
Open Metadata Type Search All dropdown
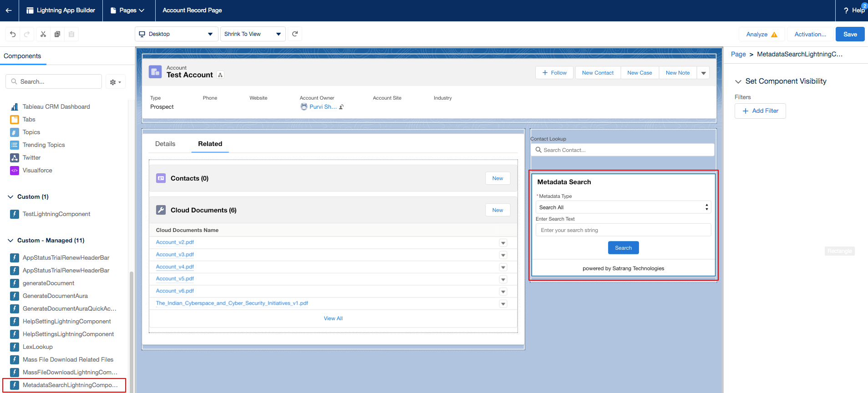623,207
